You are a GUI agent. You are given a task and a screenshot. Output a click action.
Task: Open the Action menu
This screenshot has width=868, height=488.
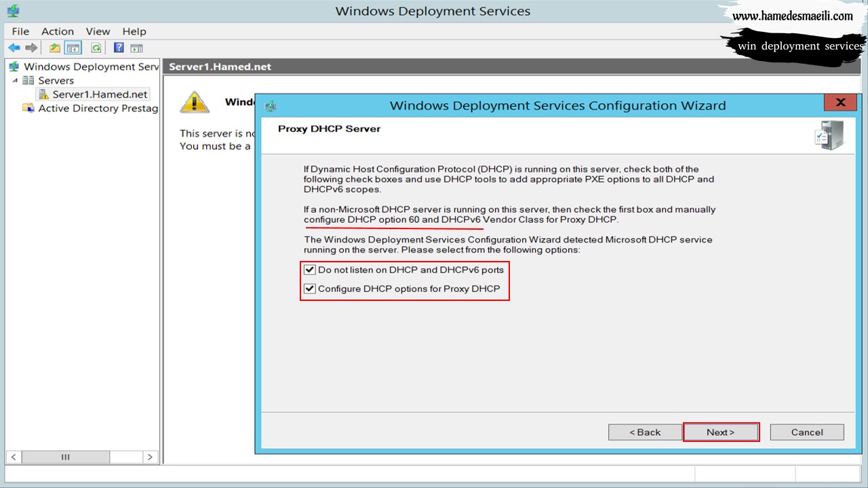tap(58, 31)
